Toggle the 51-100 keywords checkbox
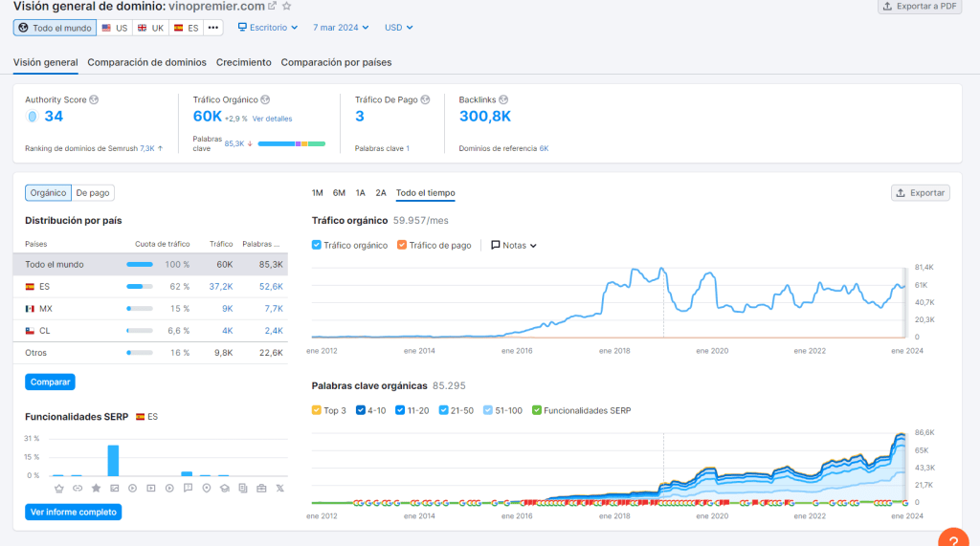Screen dimensions: 980x546 point(488,410)
